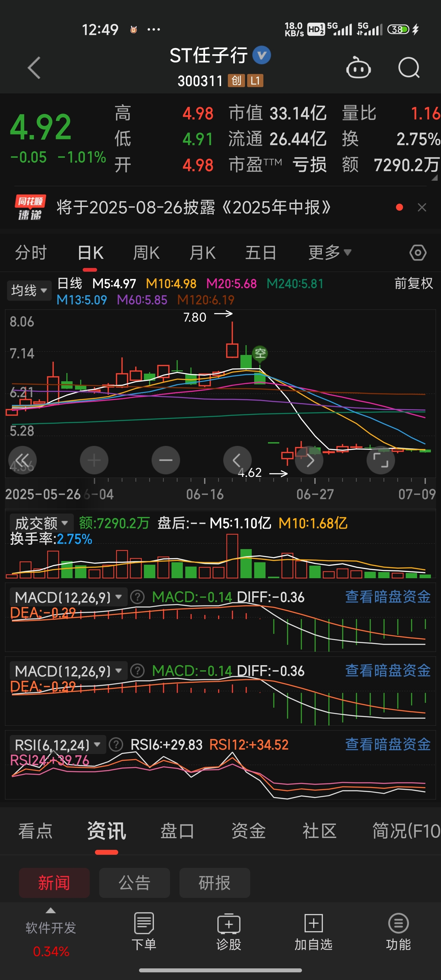441x980 pixels.
Task: Expand quote details corner triangle
Action: 435,178
